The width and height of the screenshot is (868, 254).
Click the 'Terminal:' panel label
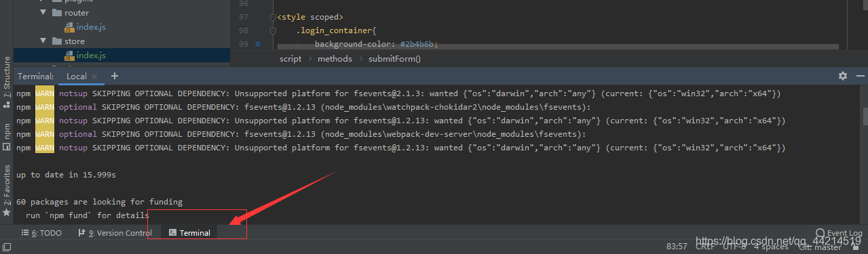[x=35, y=77]
